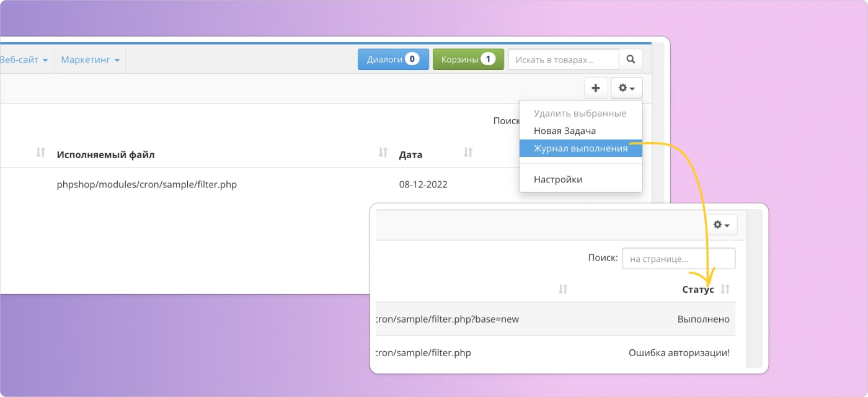Image resolution: width=868 pixels, height=397 pixels.
Task: Click the plus icon to add a task
Action: click(595, 88)
